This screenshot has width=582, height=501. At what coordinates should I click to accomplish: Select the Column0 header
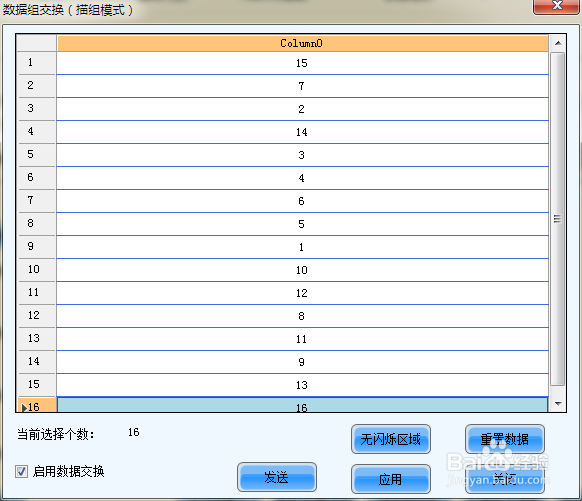tap(302, 43)
